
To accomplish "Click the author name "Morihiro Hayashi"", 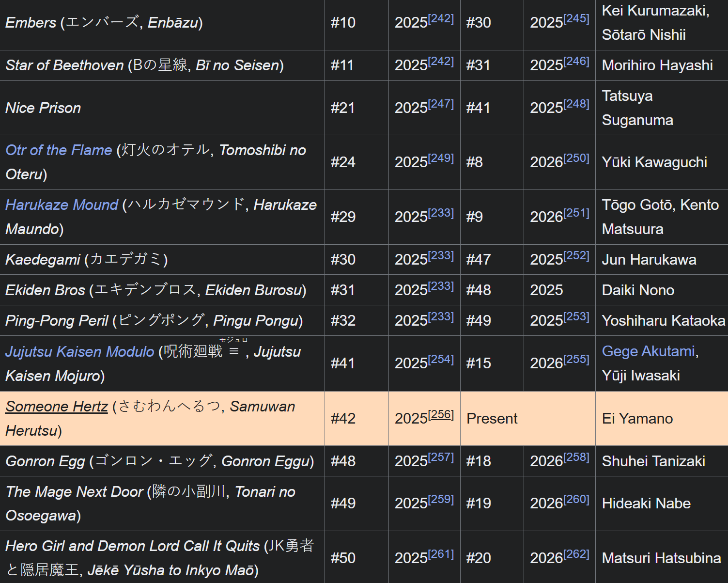I will pos(657,65).
